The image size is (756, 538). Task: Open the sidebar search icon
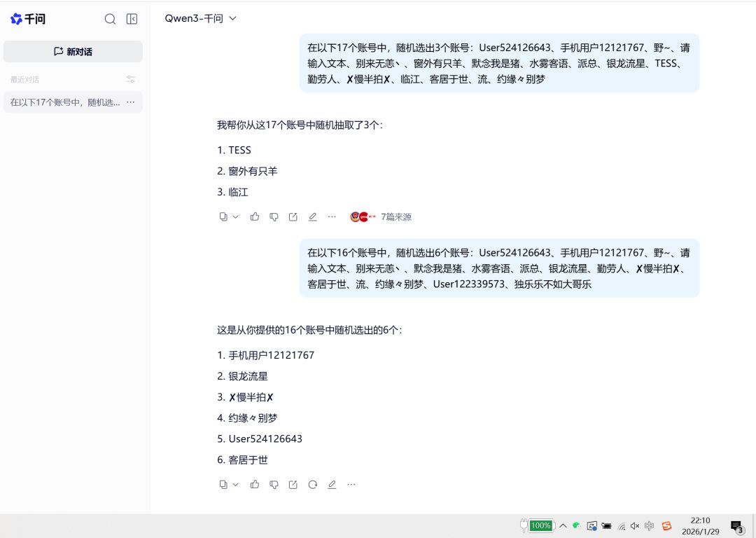[x=110, y=19]
